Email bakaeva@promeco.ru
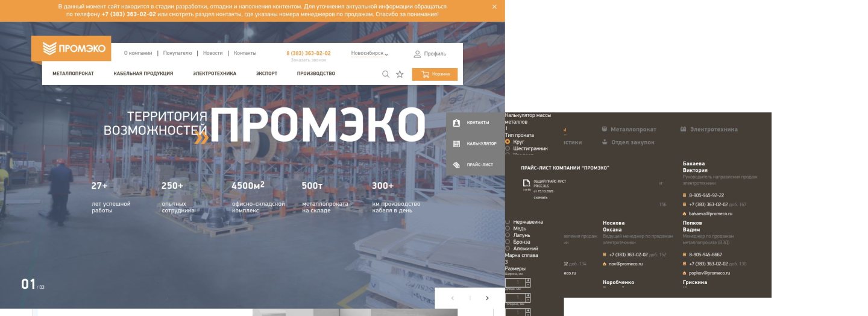This screenshot has width=868, height=316. [711, 213]
